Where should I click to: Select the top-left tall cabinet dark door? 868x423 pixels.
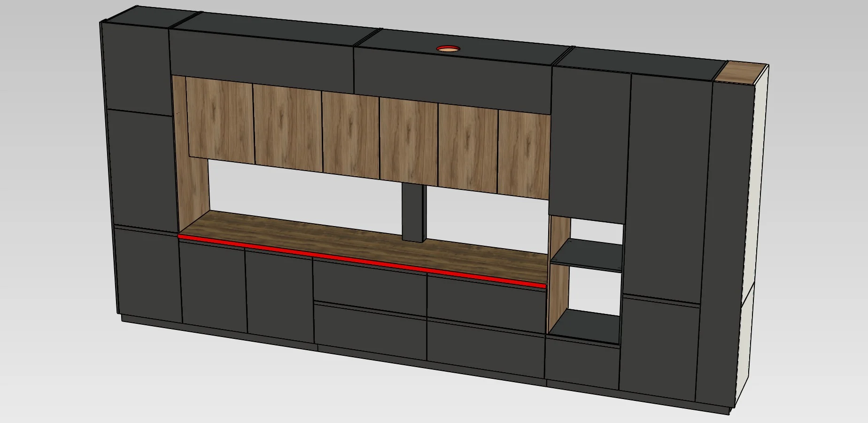[x=136, y=67]
